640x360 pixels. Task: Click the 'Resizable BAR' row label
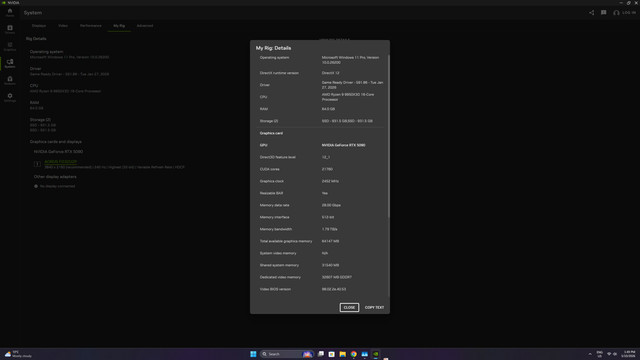tap(271, 193)
